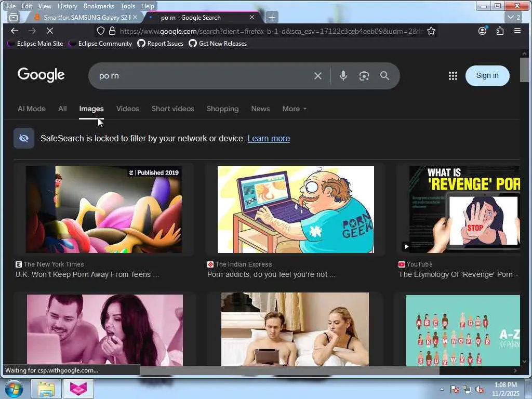The width and height of the screenshot is (532, 399).
Task: Click the taskbar clock showing 1:08 PM
Action: coord(506,389)
